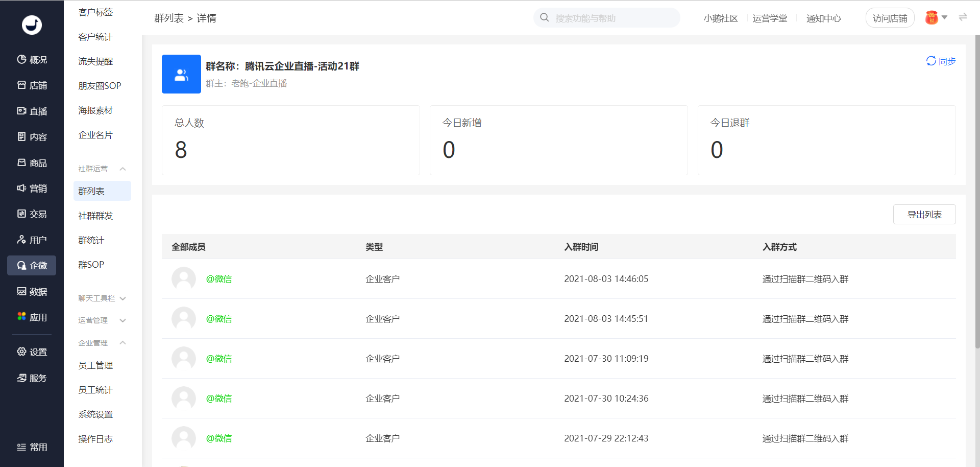
Task: Click avatar of member who joined 2021-08-03 14:45:51
Action: tap(184, 319)
